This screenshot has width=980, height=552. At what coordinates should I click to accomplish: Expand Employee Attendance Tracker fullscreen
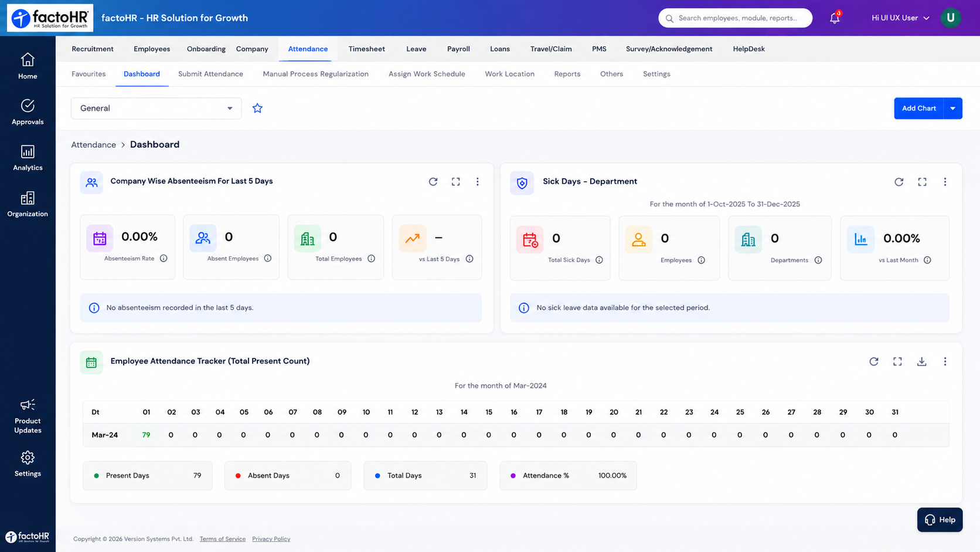click(897, 361)
